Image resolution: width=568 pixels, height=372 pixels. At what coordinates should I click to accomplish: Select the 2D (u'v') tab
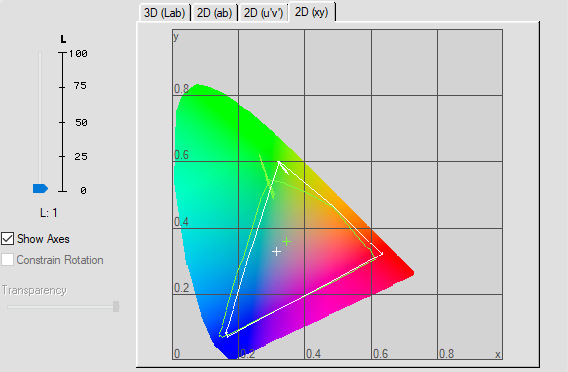click(x=263, y=13)
